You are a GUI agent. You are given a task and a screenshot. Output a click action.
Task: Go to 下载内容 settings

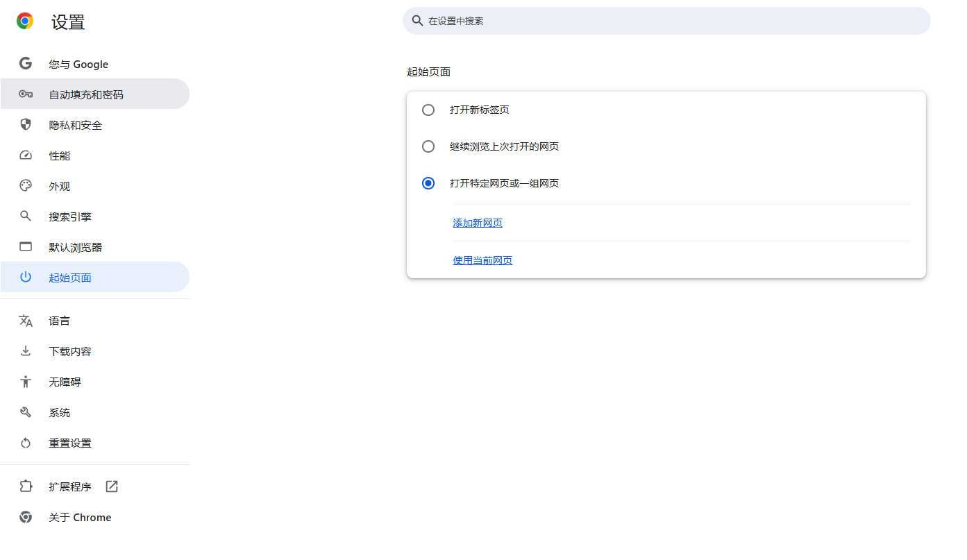tap(94, 351)
